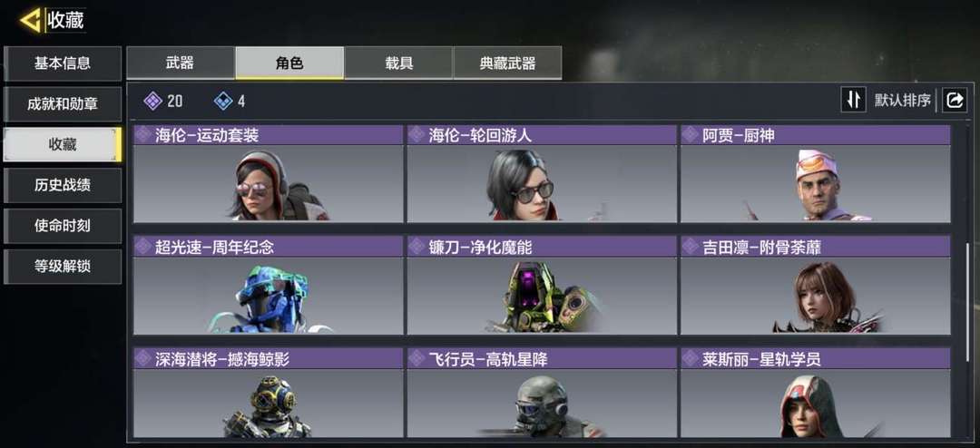
Task: Open 历史战绩 from the sidebar
Action: tap(63, 186)
